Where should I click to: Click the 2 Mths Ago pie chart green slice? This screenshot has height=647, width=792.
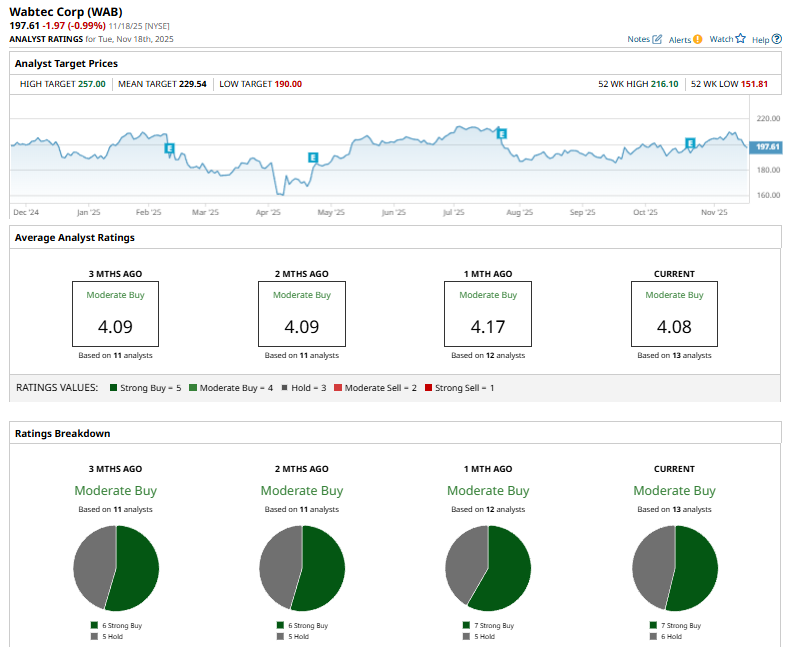(x=324, y=570)
